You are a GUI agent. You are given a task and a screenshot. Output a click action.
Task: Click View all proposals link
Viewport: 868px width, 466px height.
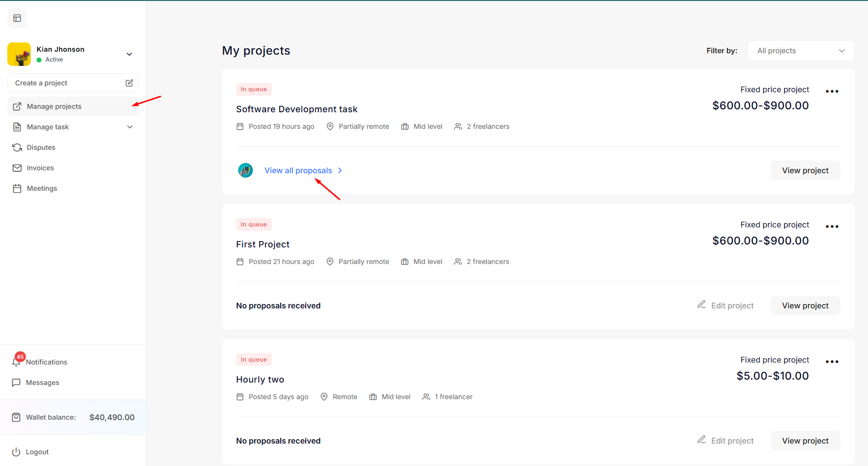[298, 170]
